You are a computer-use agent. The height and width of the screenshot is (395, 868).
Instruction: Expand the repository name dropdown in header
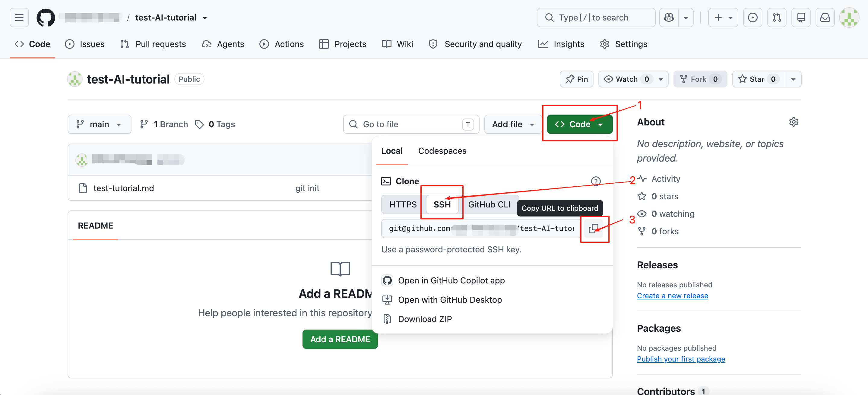click(x=205, y=18)
